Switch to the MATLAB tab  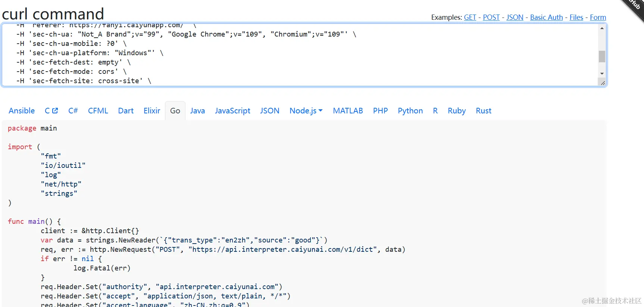348,110
